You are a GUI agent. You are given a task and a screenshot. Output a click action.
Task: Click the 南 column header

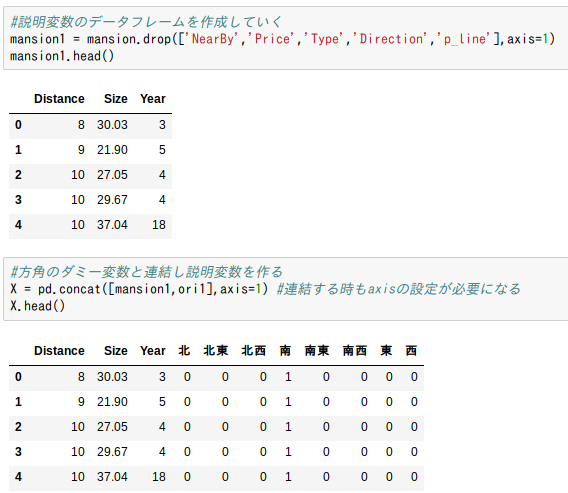point(285,351)
